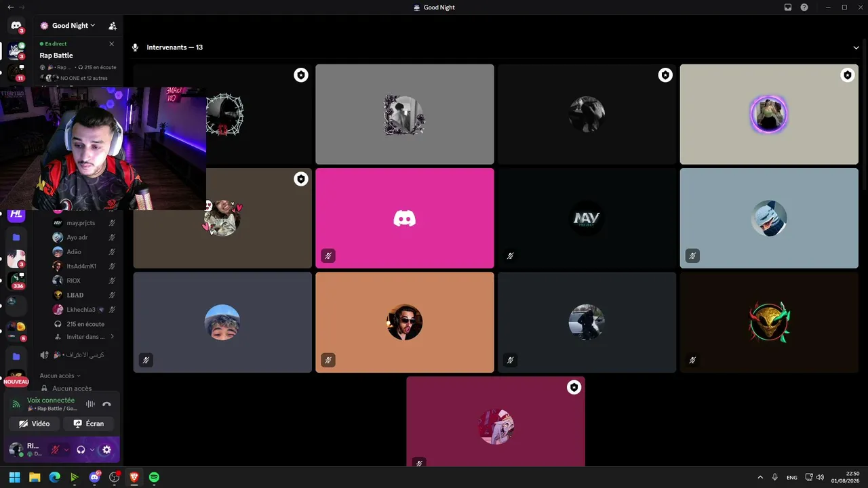Open microphone input options arrow
Image resolution: width=868 pixels, height=488 pixels.
click(66, 449)
